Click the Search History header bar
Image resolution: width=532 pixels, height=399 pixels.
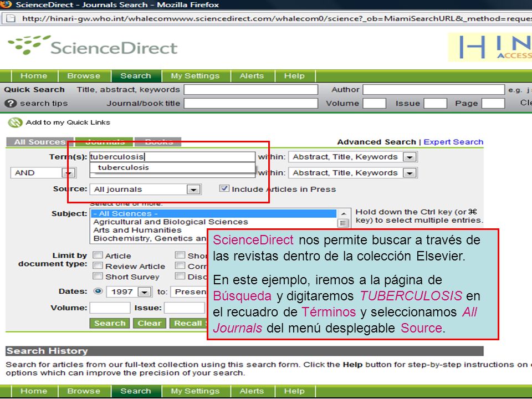tap(244, 351)
